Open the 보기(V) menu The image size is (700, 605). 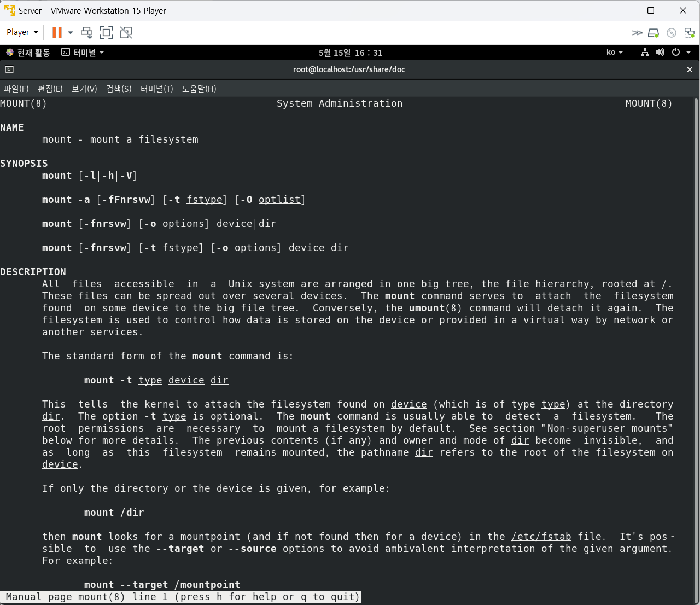point(84,89)
